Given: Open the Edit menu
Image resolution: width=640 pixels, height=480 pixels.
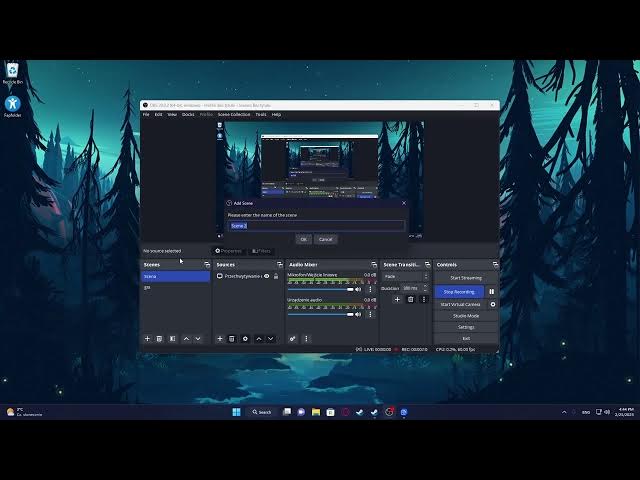Looking at the screenshot, I should (158, 115).
